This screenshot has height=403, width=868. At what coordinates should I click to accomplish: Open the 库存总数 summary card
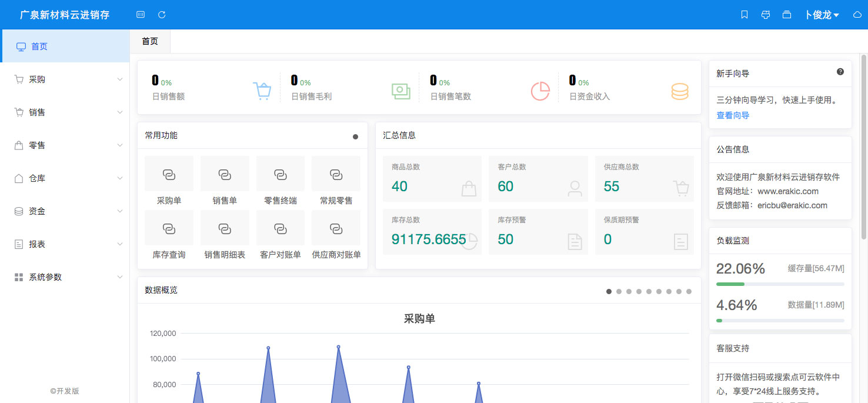(x=432, y=232)
